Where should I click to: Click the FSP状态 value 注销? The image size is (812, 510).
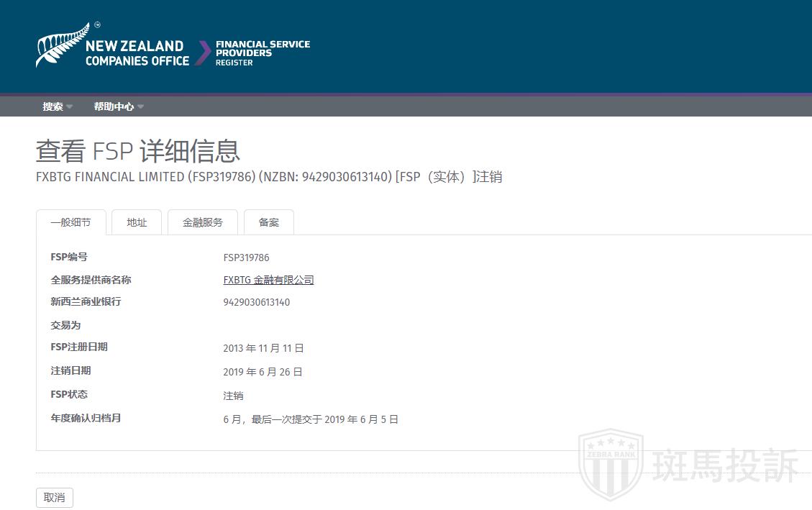click(233, 396)
